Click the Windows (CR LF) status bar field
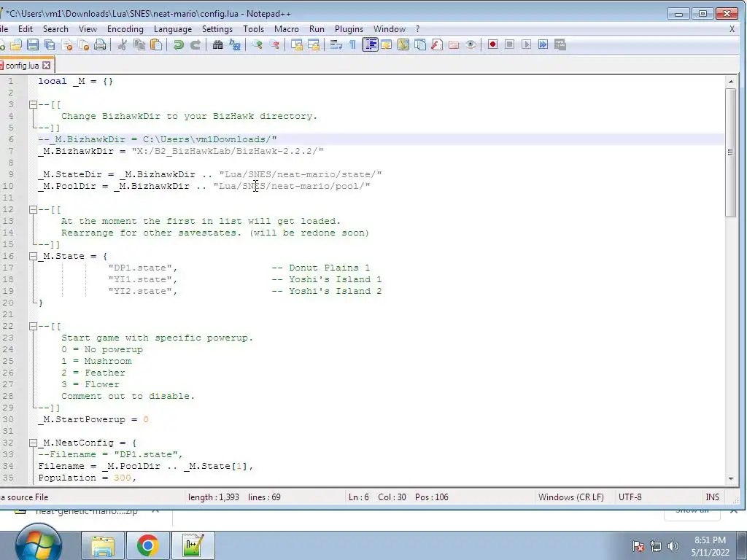The image size is (747, 560). point(570,497)
